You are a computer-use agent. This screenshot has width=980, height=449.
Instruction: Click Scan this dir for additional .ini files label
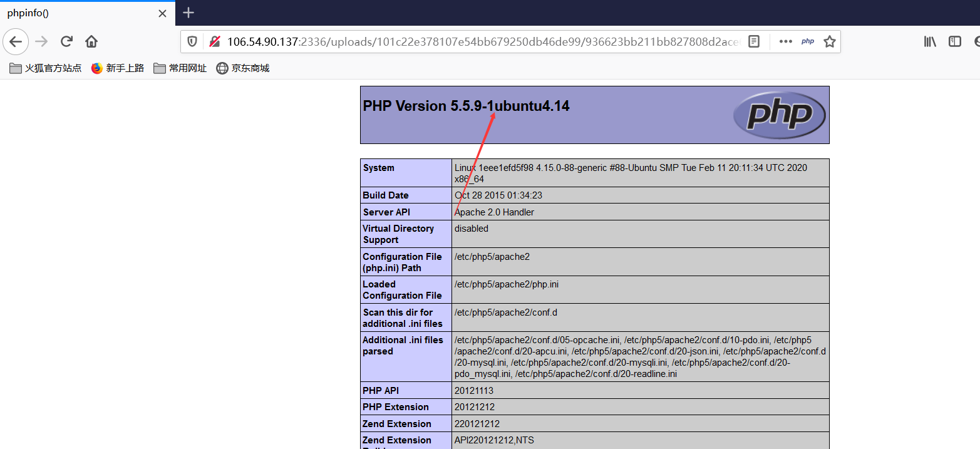coord(403,318)
